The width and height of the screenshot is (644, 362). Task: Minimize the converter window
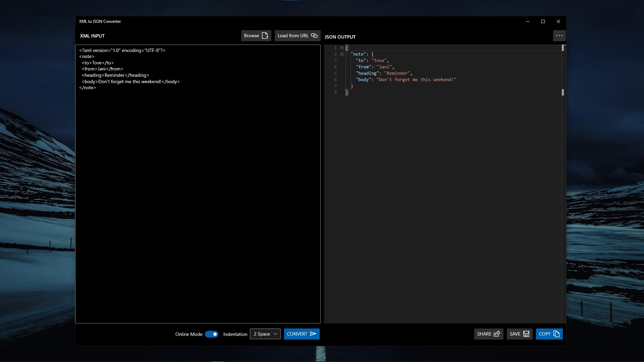pyautogui.click(x=528, y=21)
